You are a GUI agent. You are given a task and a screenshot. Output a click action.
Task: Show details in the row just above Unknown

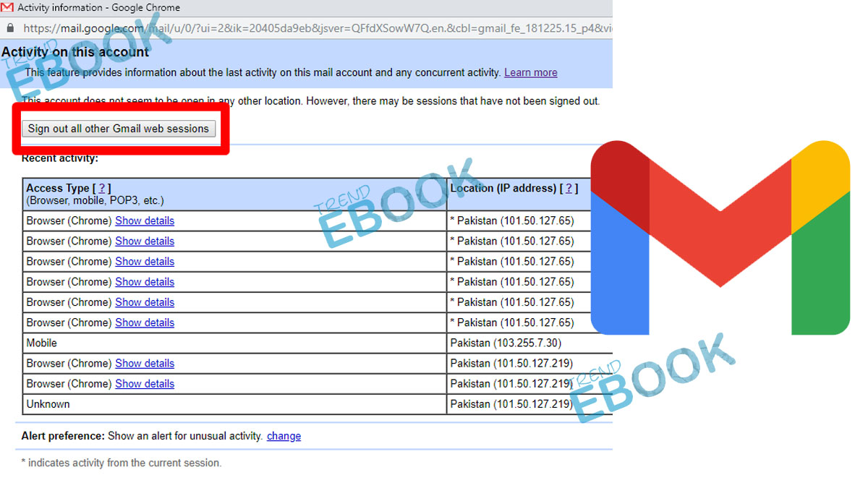pyautogui.click(x=145, y=383)
